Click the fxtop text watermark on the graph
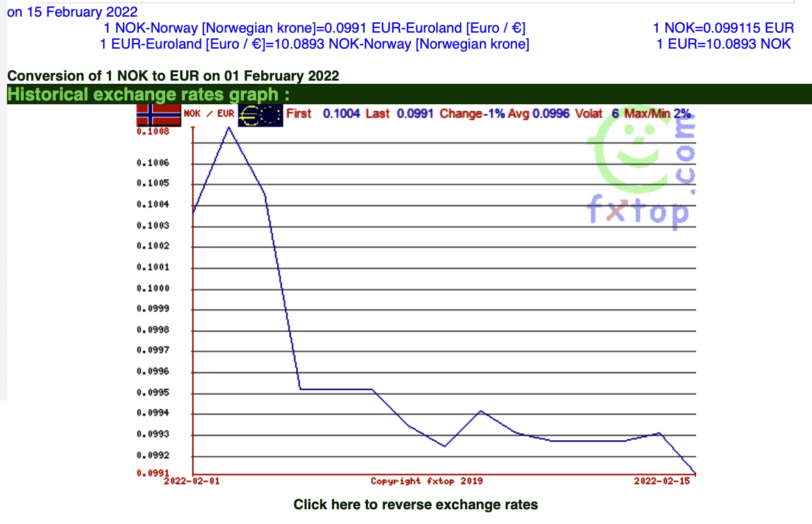Image resolution: width=812 pixels, height=524 pixels. point(638,212)
